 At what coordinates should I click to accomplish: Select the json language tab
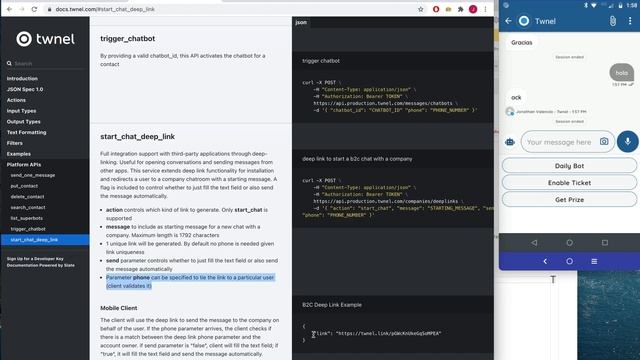point(301,22)
